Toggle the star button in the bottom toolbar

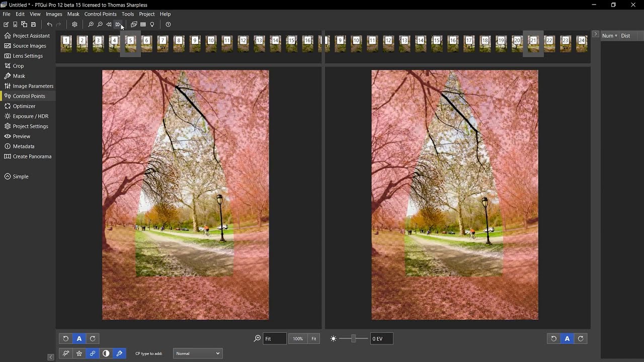click(79, 353)
